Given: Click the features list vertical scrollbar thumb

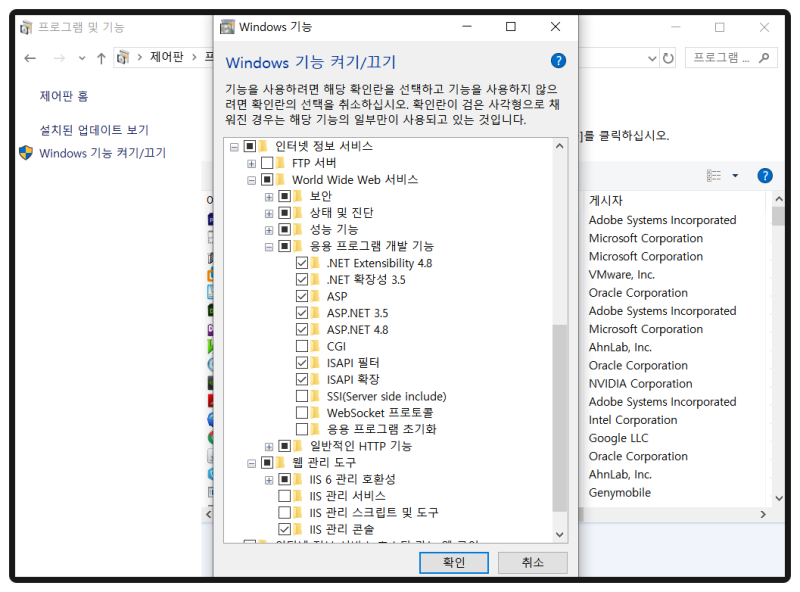Looking at the screenshot, I should click(x=560, y=417).
